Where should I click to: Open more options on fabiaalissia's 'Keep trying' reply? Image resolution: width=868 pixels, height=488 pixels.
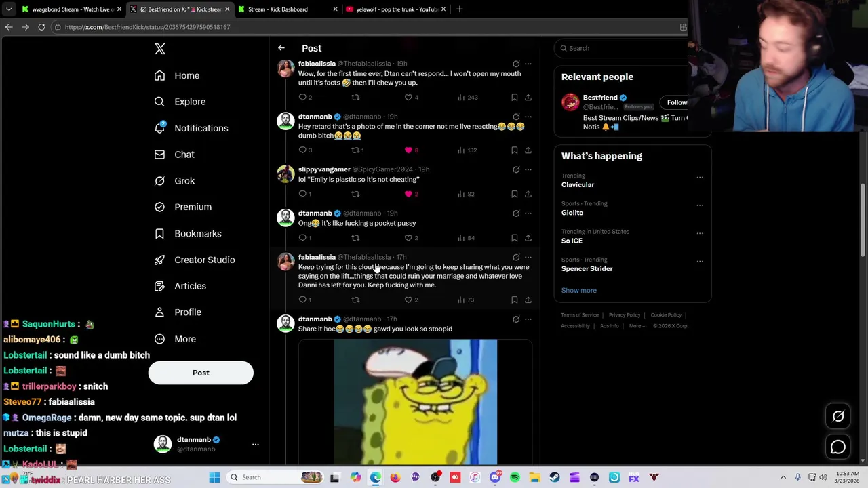coord(528,257)
